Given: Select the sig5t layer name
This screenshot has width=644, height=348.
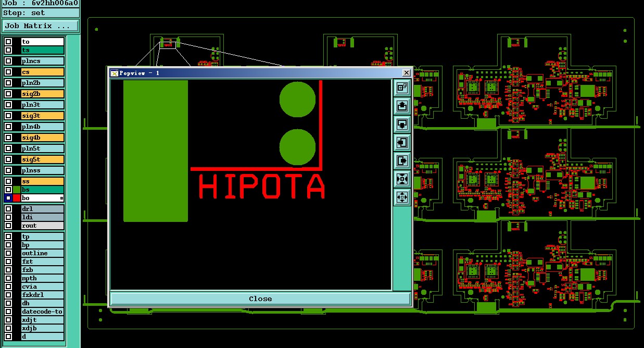Looking at the screenshot, I should tap(43, 159).
